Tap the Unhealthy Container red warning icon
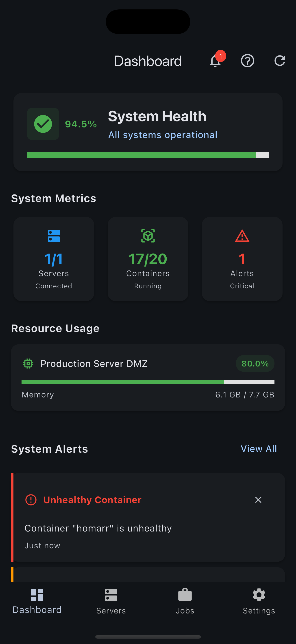The height and width of the screenshot is (644, 296). pos(31,500)
